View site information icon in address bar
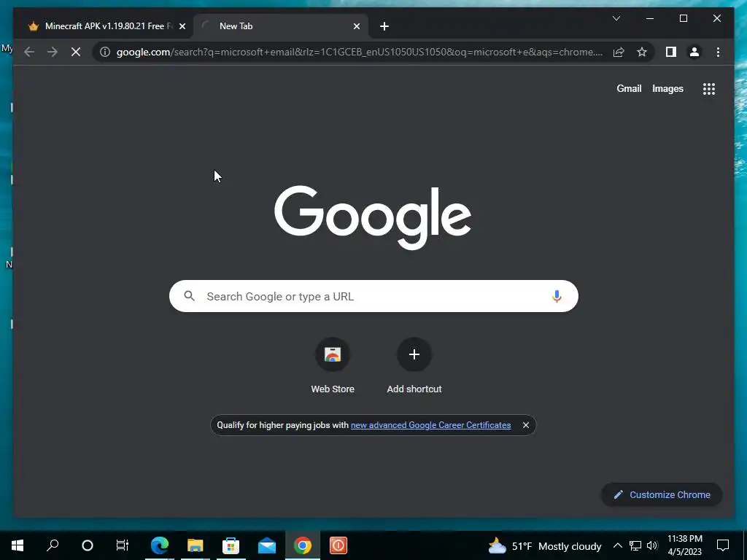Viewport: 747px width, 560px height. (x=105, y=52)
